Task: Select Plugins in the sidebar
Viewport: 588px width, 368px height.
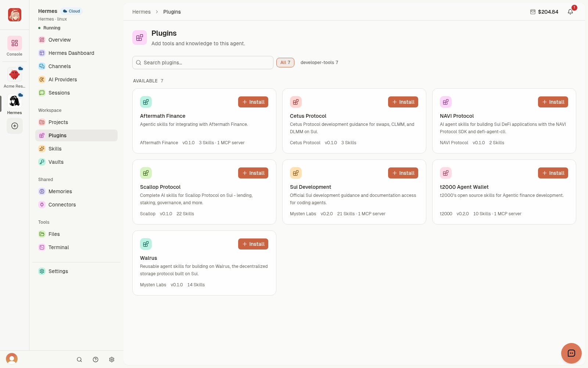Action: coord(76,135)
